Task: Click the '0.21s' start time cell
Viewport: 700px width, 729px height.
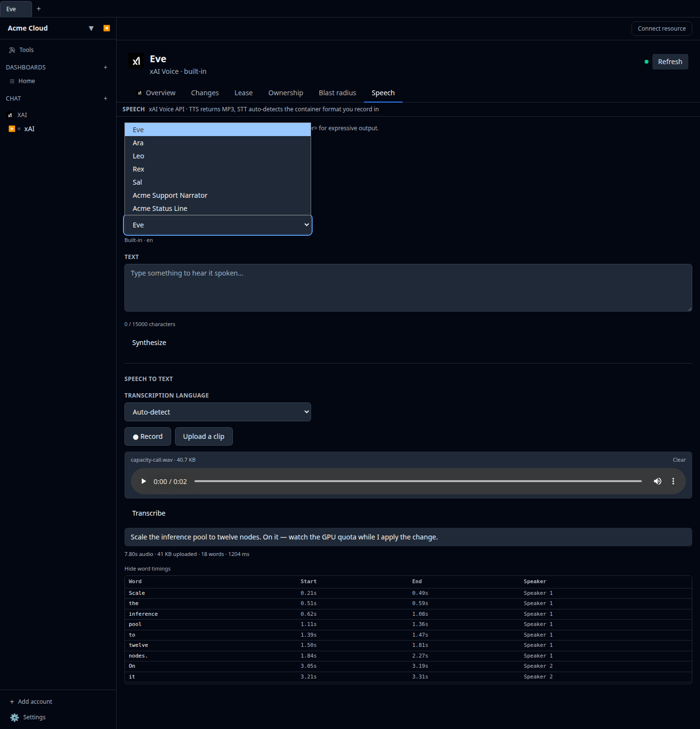Action: pos(309,593)
